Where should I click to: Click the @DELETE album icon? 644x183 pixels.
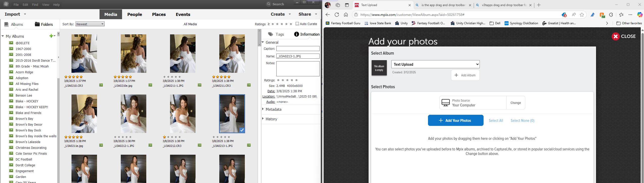[11, 43]
